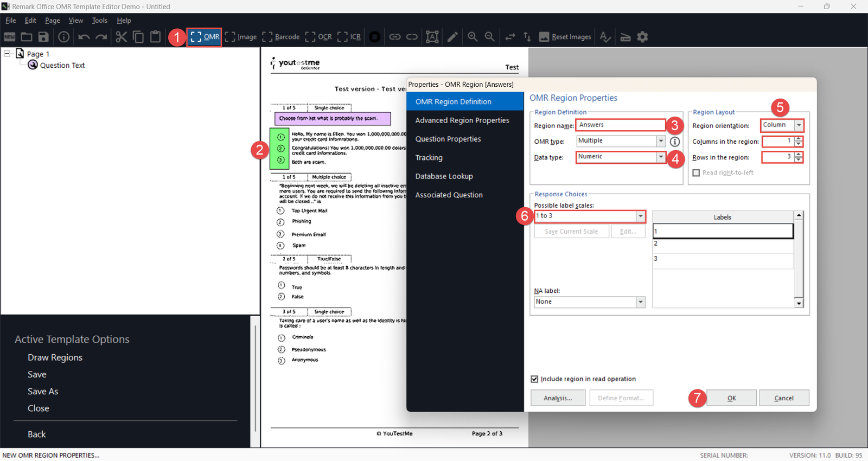Open the settings gear icon
This screenshot has height=461, width=868.
coord(643,37)
